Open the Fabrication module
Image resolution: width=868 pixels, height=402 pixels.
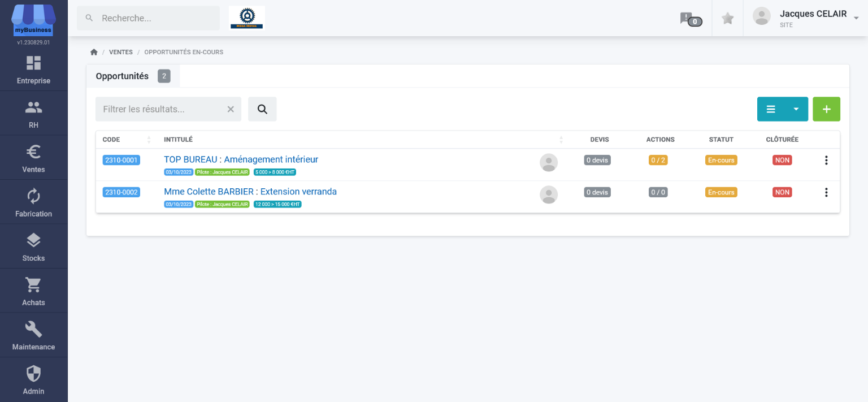coord(33,202)
